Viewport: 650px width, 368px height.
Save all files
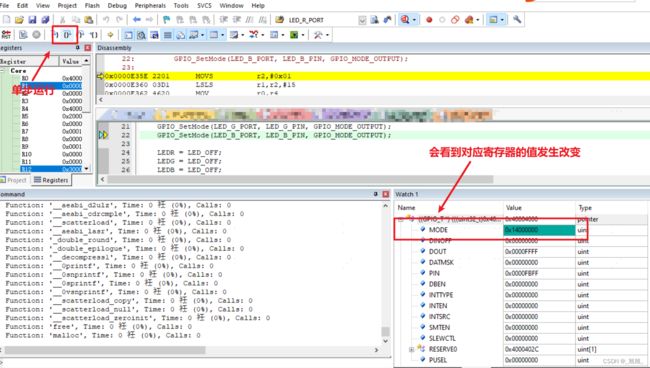pos(45,19)
